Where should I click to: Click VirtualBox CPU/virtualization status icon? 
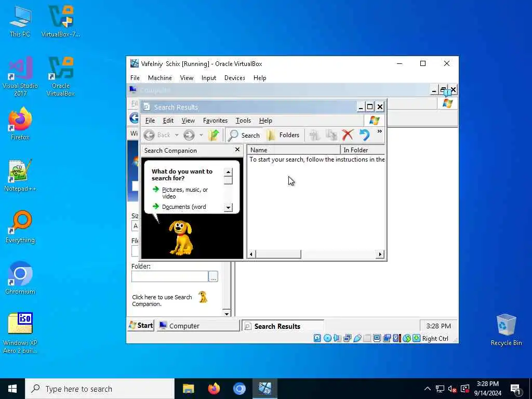click(396, 338)
